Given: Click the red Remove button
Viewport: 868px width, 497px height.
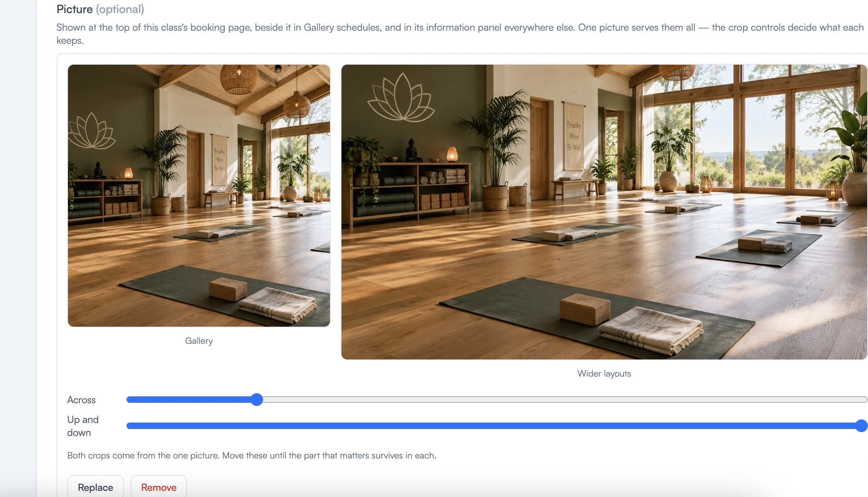Looking at the screenshot, I should pos(158,487).
